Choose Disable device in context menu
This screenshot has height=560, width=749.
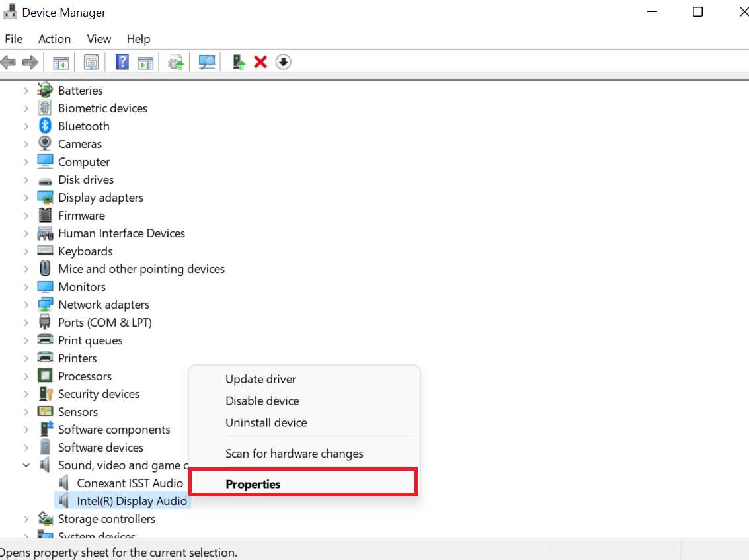[x=262, y=401]
